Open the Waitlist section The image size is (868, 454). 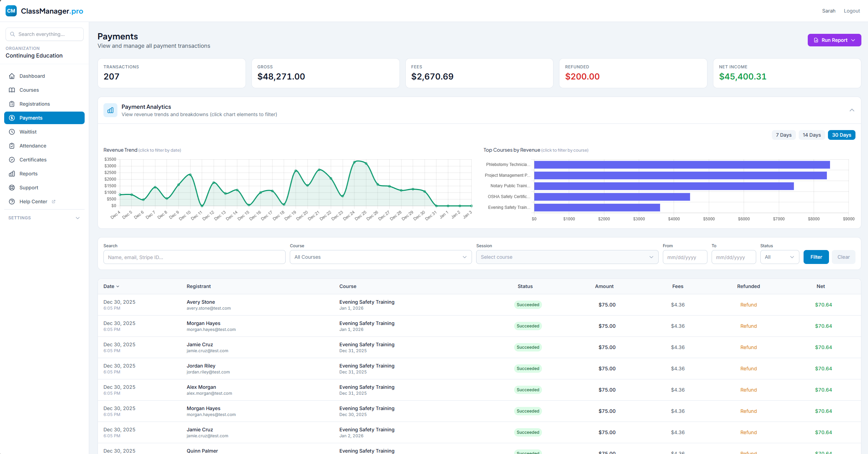tap(28, 132)
